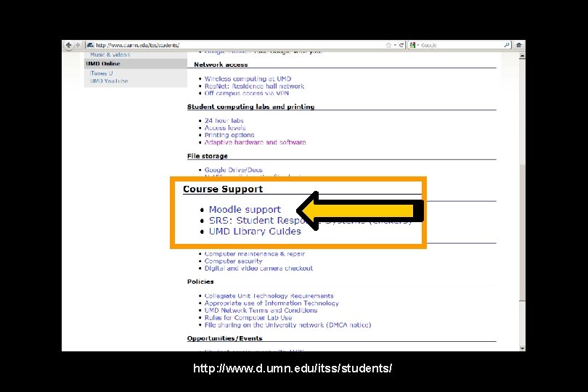
Task: Open 24 hour labs link
Action: point(224,121)
